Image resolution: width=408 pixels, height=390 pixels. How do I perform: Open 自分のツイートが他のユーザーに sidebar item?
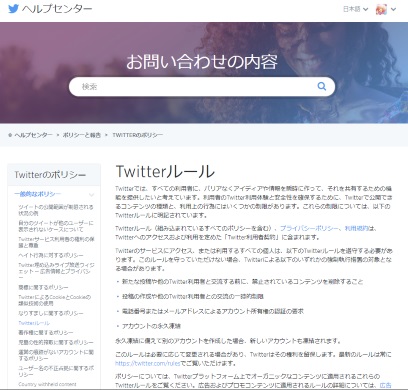point(56,226)
